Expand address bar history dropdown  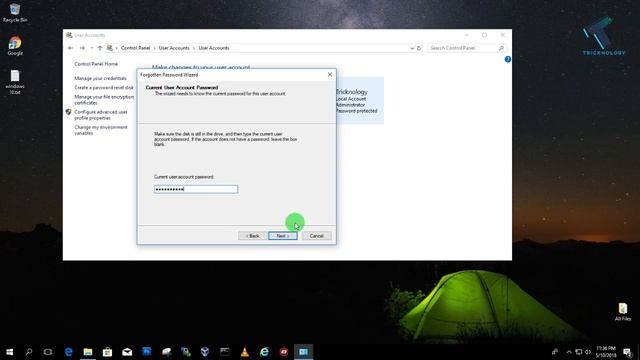click(x=411, y=48)
